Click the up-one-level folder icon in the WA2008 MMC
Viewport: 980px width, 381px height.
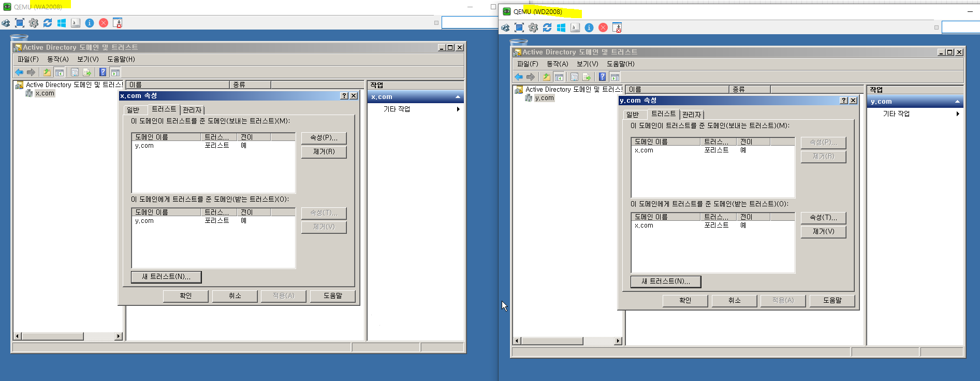click(47, 72)
